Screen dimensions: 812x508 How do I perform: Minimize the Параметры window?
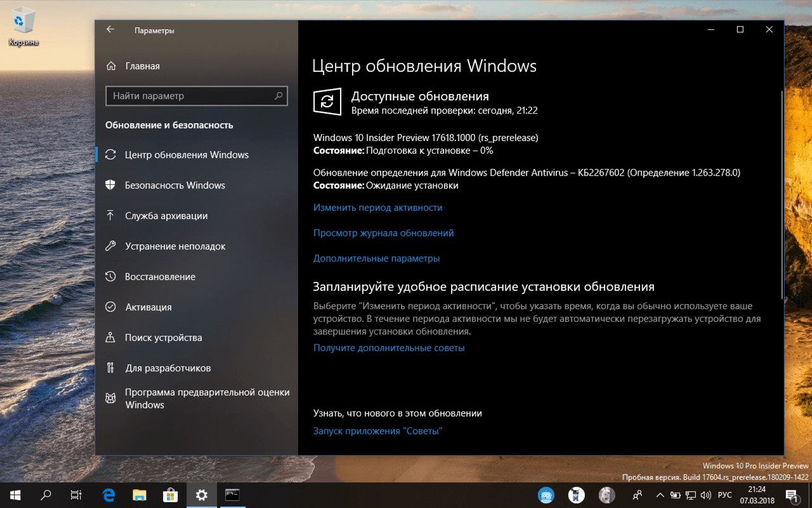click(x=711, y=30)
